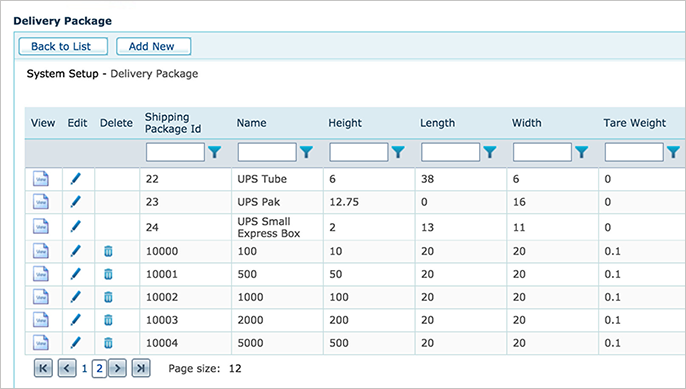Open the Length column filter funnel
Image resolution: width=686 pixels, height=389 pixels.
[x=490, y=152]
